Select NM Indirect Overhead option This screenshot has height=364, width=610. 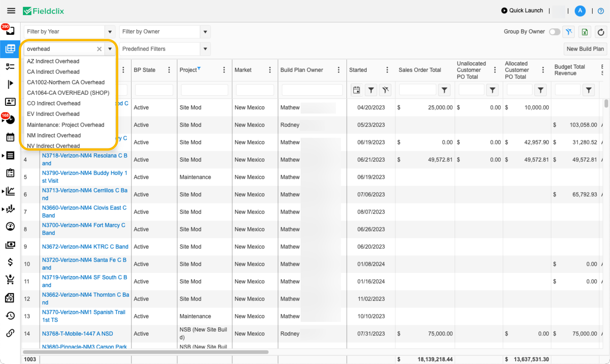pos(54,135)
